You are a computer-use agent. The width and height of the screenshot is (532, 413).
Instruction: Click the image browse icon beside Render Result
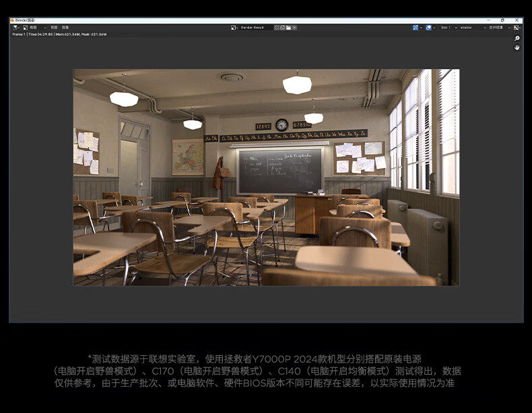[x=234, y=28]
